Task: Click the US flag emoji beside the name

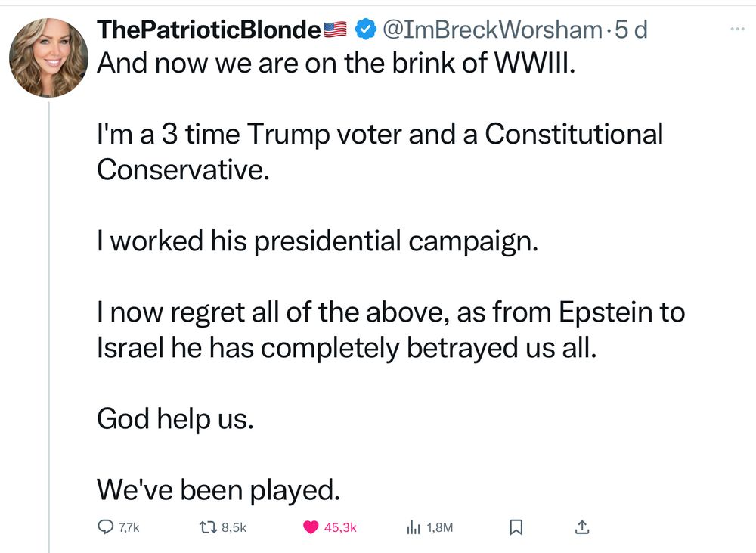Action: [x=335, y=30]
